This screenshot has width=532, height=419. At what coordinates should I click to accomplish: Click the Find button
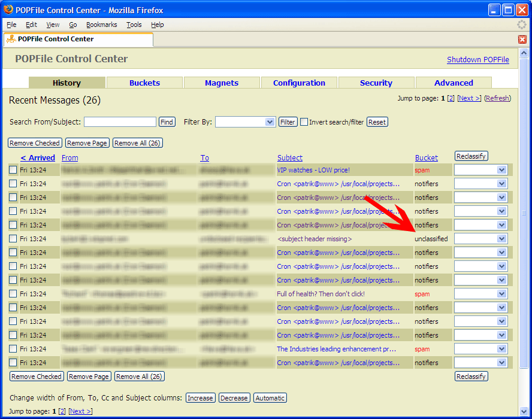tap(167, 122)
